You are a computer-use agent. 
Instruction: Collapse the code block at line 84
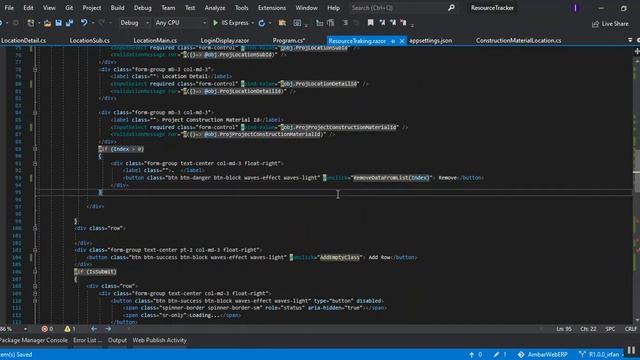point(35,113)
